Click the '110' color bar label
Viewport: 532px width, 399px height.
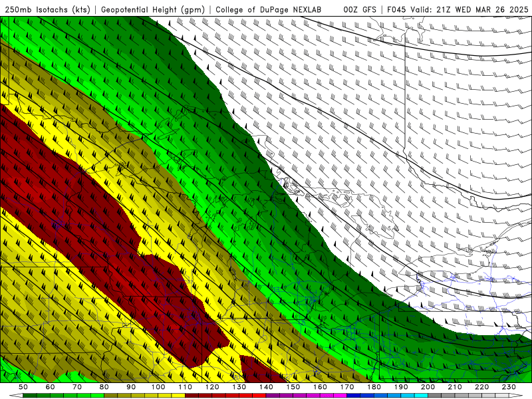[x=185, y=387]
